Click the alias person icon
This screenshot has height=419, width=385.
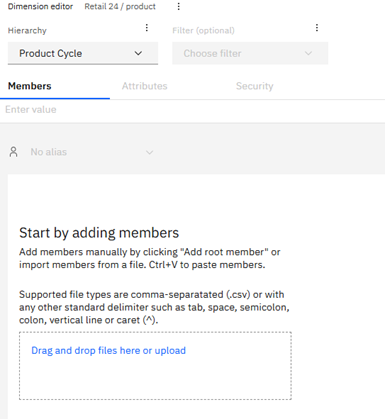[13, 152]
